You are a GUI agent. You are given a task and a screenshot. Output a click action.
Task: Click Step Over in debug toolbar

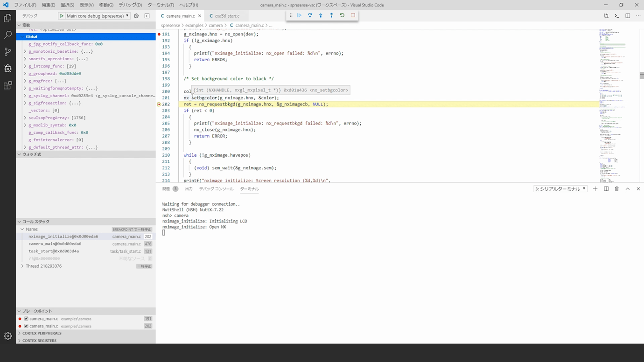tap(310, 15)
